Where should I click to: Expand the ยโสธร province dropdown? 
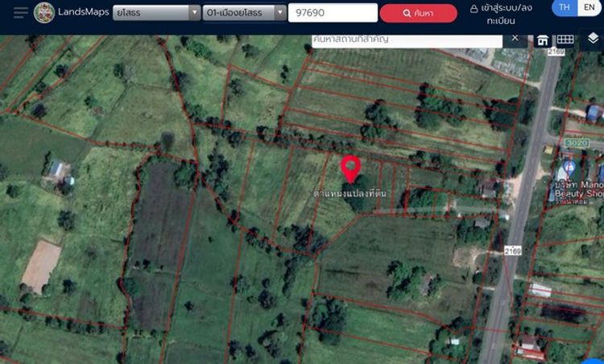tap(156, 13)
